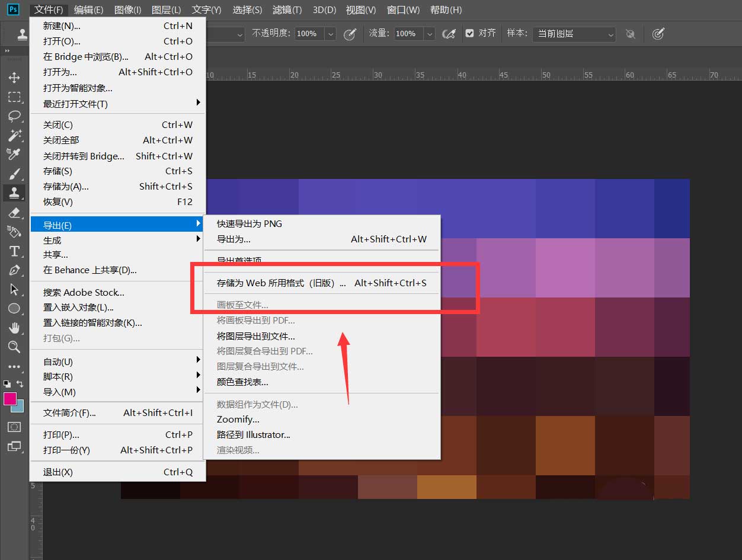Viewport: 742px width, 560px height.
Task: Choose 路径到 Illustrator... entry
Action: click(x=322, y=434)
